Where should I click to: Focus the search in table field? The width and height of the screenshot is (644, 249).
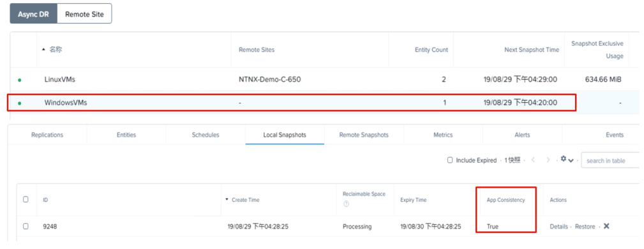click(x=611, y=161)
